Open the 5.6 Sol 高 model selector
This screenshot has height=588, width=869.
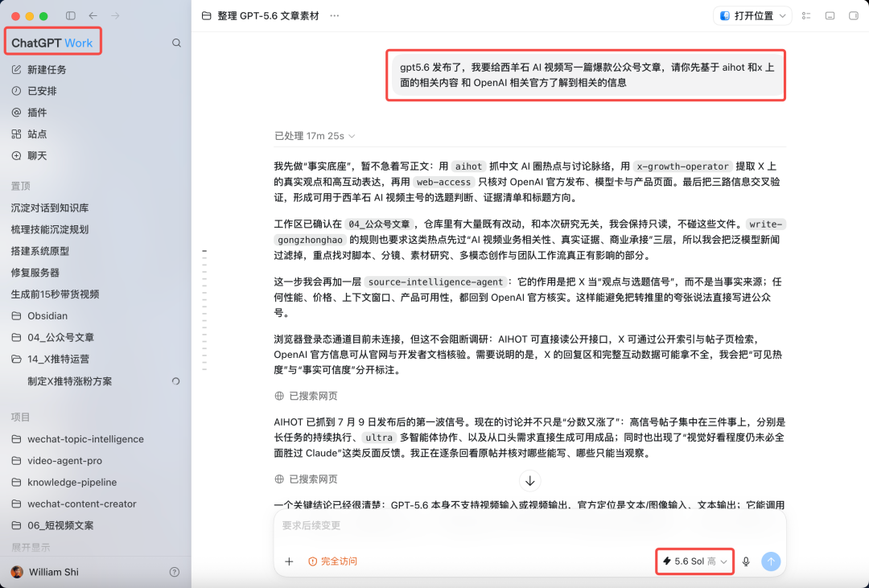695,561
